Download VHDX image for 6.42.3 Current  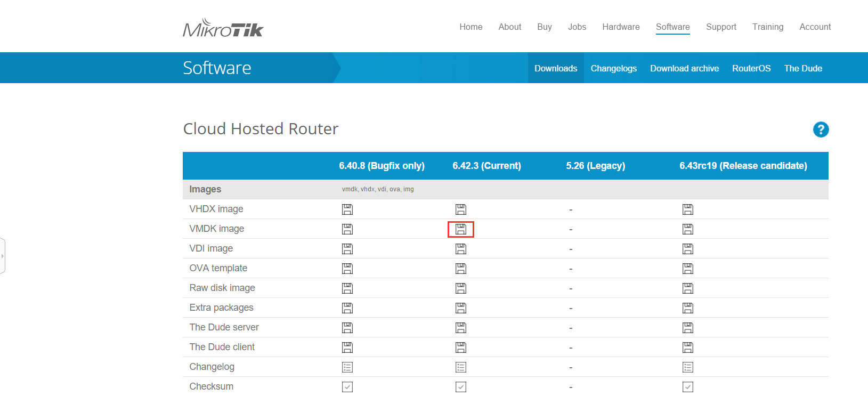coord(461,209)
